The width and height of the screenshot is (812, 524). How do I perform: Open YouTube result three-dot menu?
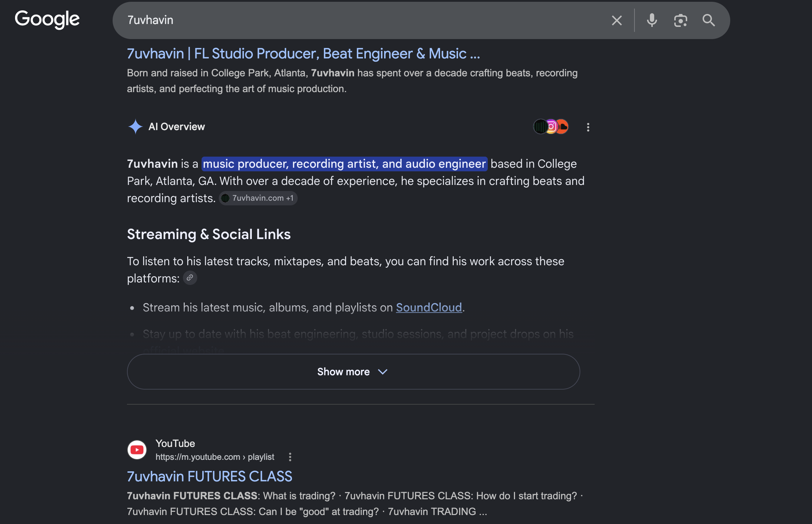point(290,457)
